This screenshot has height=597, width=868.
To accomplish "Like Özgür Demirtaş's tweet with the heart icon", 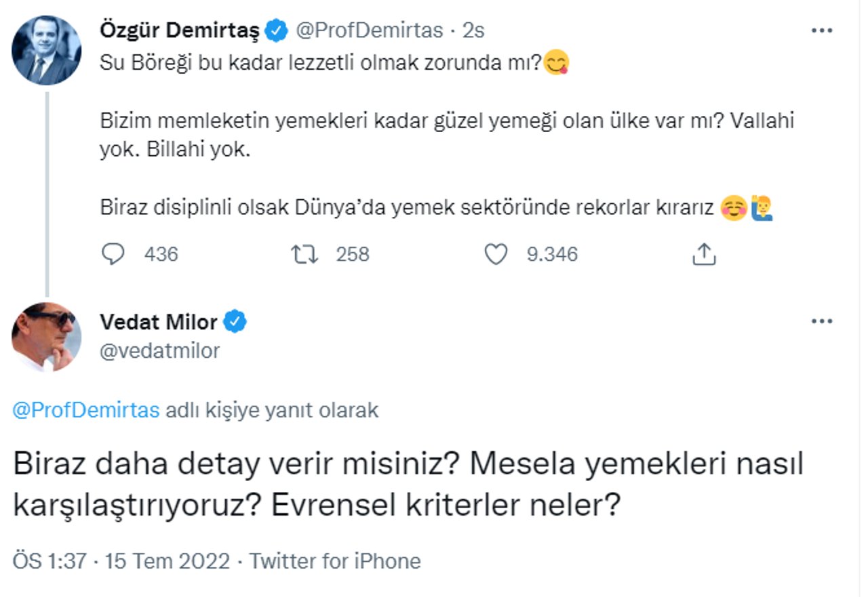I will tap(496, 254).
